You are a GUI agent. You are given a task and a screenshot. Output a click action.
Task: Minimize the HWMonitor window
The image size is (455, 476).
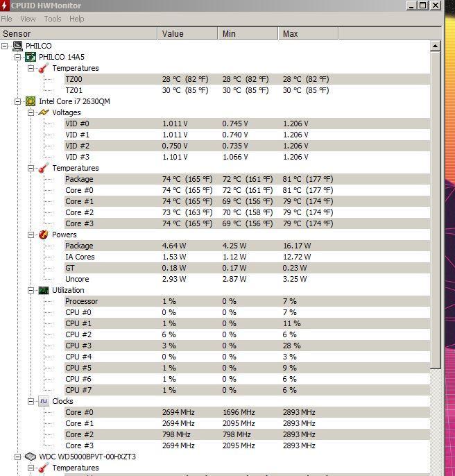point(411,6)
